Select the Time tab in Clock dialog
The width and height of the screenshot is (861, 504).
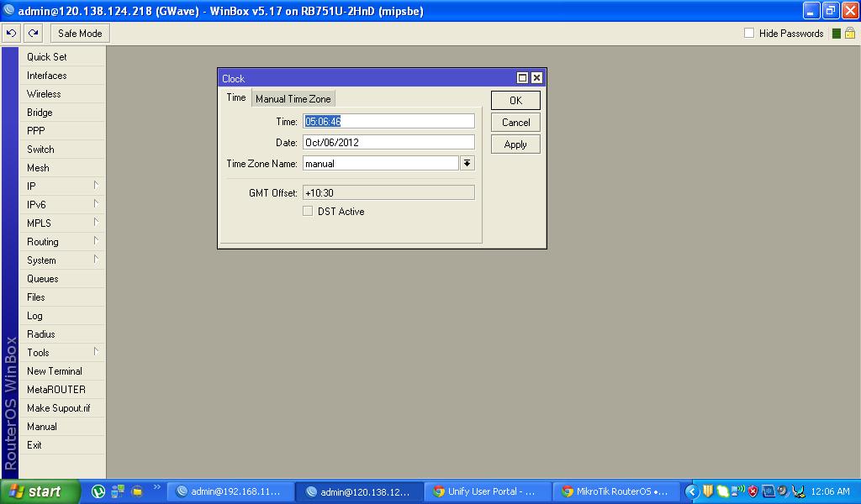point(236,97)
